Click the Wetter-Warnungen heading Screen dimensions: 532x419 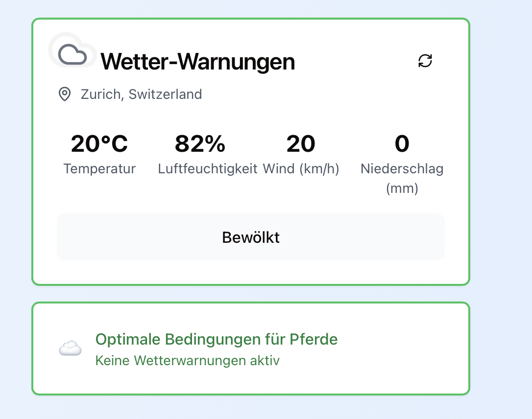(x=197, y=62)
